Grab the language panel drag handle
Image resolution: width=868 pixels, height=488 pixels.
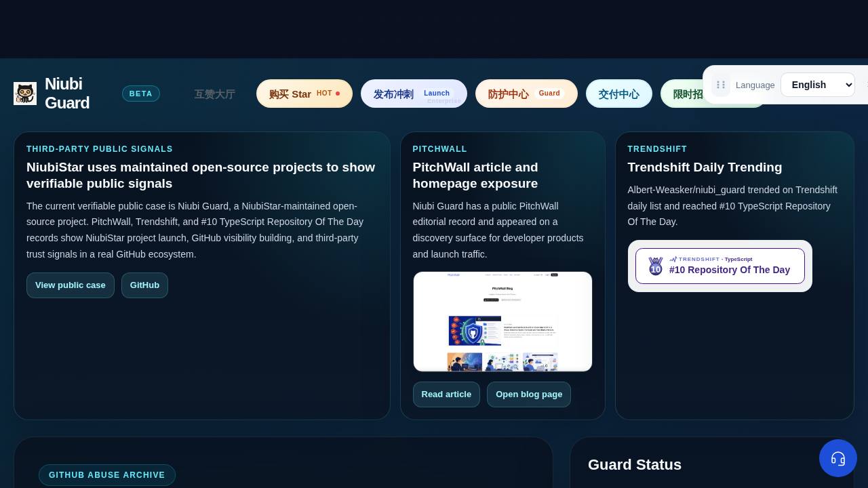click(x=721, y=85)
